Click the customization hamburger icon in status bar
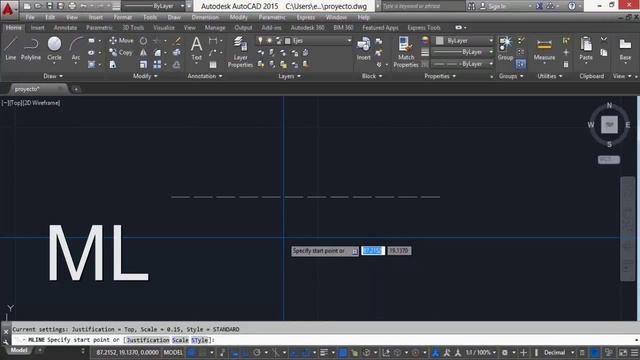This screenshot has width=640, height=360. click(x=634, y=352)
